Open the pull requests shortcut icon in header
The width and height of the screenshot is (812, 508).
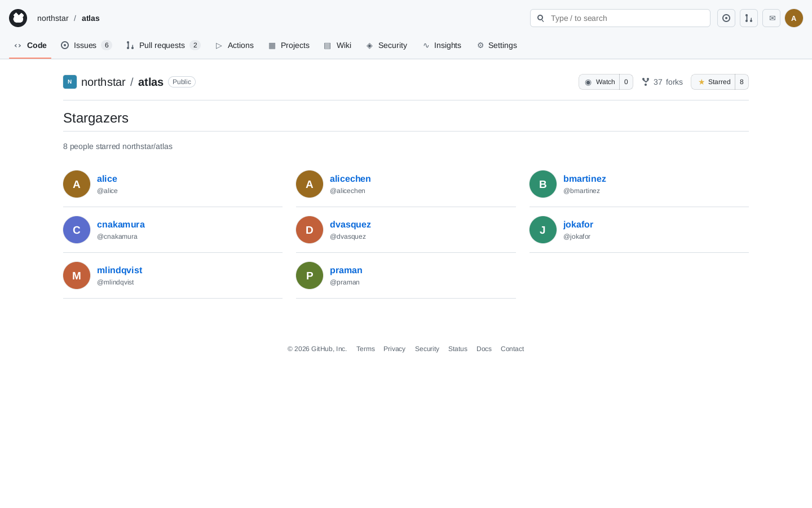tap(749, 18)
